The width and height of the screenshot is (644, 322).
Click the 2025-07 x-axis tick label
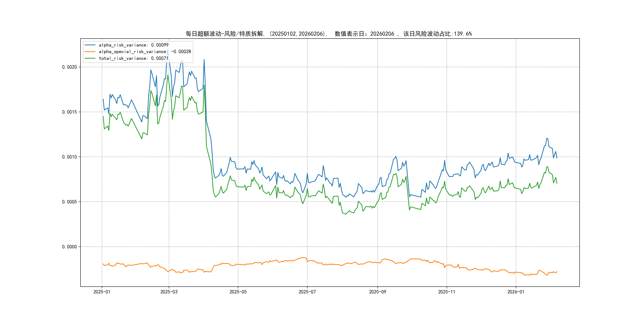click(307, 292)
